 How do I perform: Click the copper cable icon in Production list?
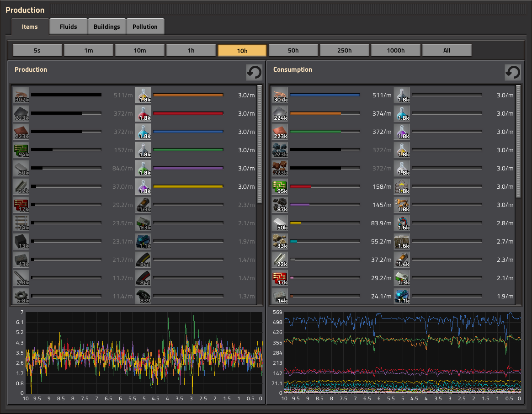coord(21,96)
